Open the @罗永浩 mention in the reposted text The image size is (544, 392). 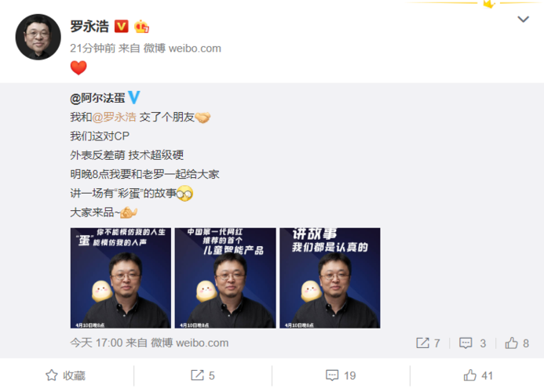pyautogui.click(x=114, y=117)
